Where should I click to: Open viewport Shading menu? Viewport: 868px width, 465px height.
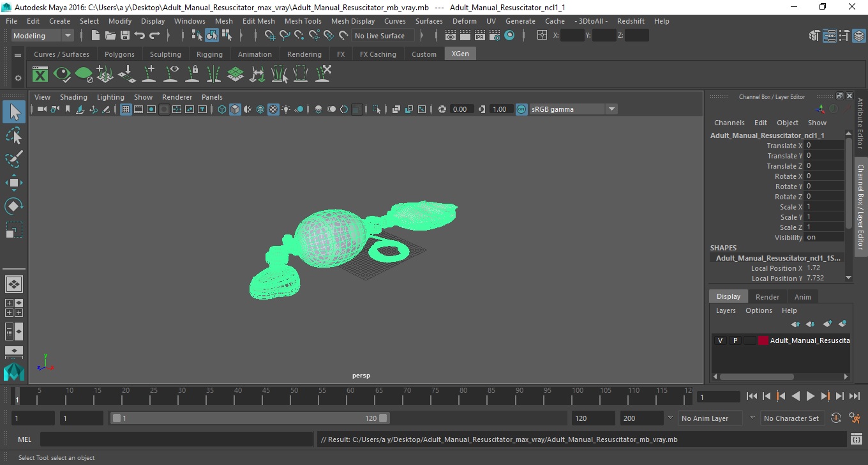click(73, 97)
